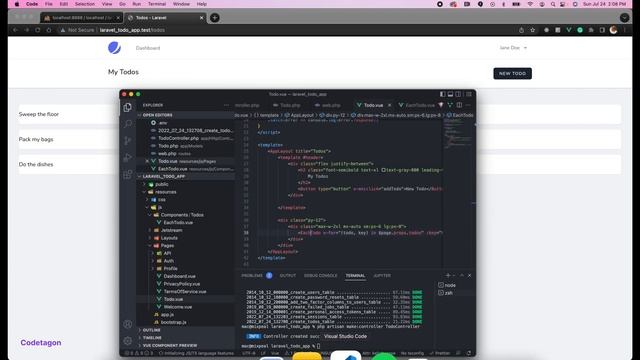
Task: Open the Apple menu
Action: tap(17, 4)
